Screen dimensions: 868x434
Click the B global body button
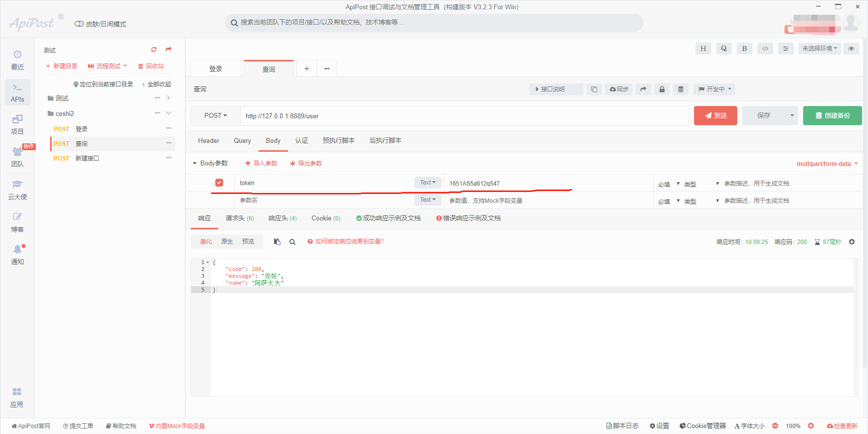coord(745,49)
